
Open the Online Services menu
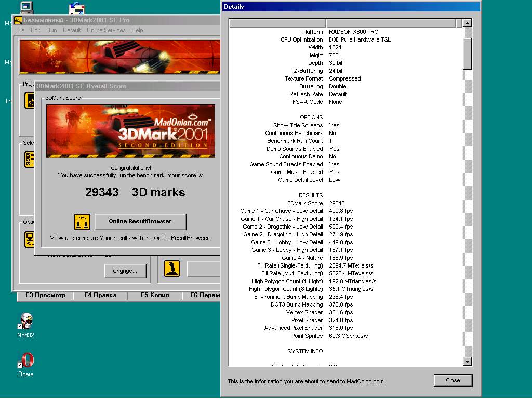click(x=106, y=30)
